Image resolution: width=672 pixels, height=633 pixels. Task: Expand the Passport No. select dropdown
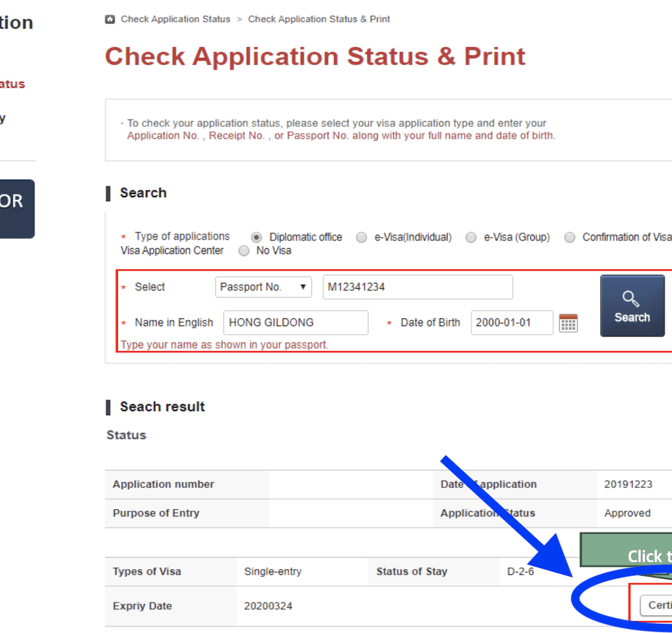pyautogui.click(x=263, y=287)
